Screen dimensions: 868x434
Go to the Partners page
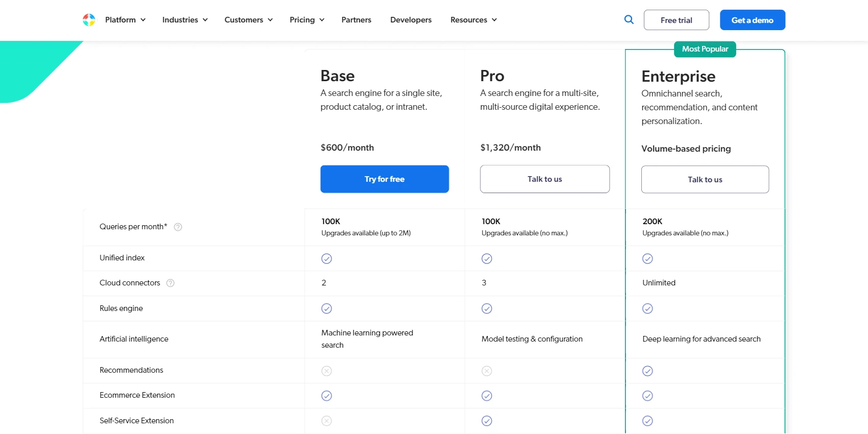click(356, 20)
